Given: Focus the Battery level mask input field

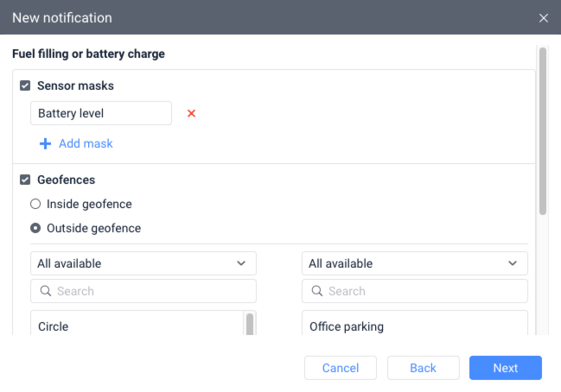Looking at the screenshot, I should pyautogui.click(x=100, y=113).
